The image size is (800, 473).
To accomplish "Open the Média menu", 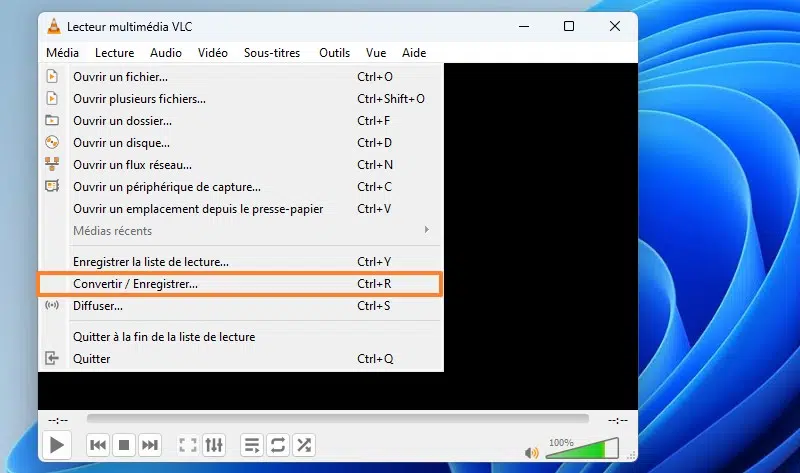I will (x=62, y=53).
